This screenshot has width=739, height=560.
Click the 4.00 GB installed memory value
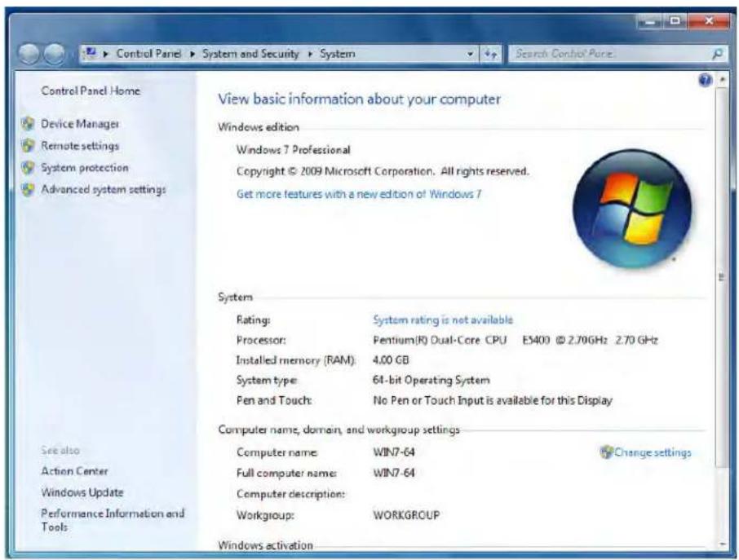(391, 360)
